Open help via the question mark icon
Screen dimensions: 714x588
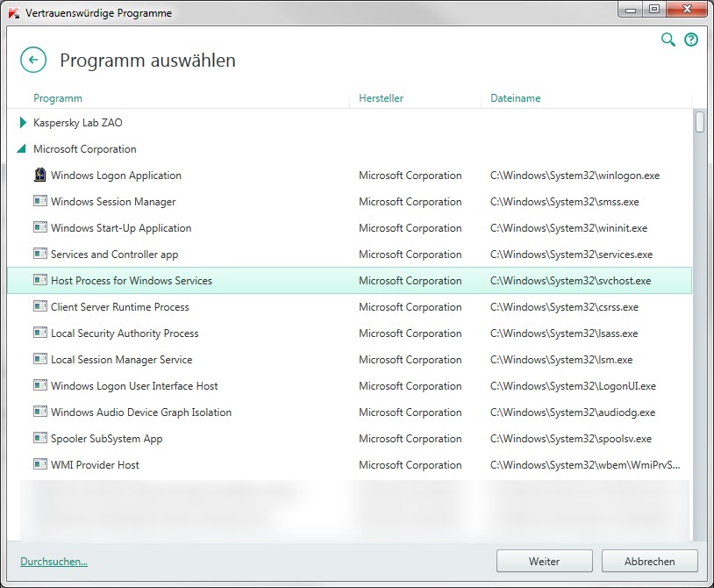691,39
